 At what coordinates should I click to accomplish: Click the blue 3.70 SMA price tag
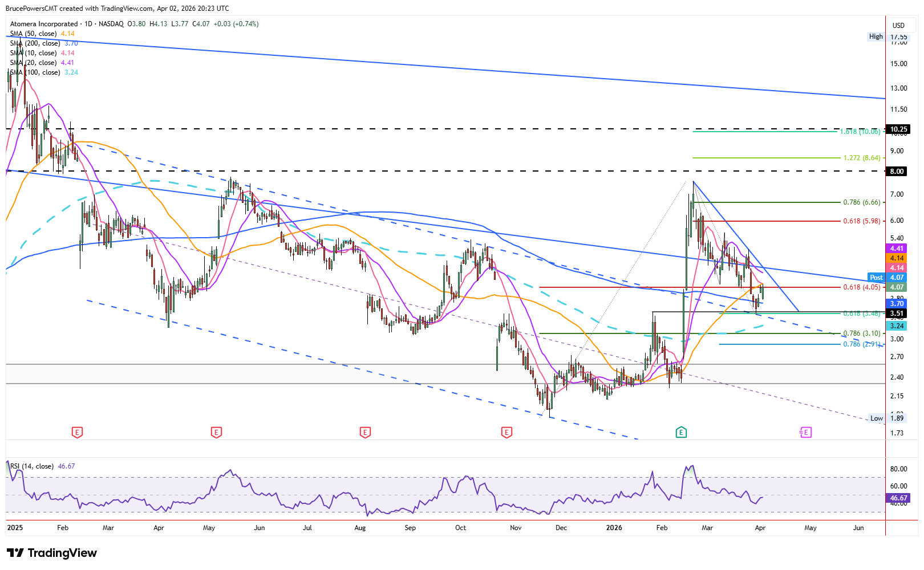click(x=897, y=304)
